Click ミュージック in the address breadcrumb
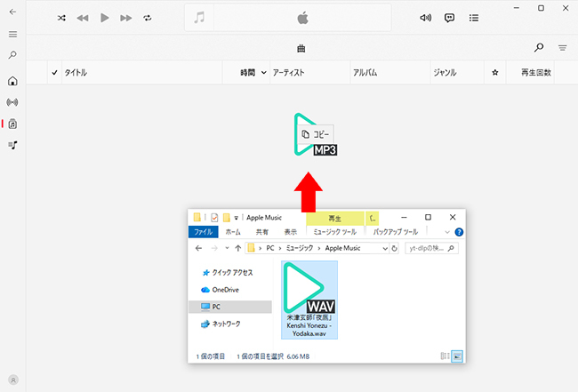Image resolution: width=578 pixels, height=392 pixels. coord(300,248)
